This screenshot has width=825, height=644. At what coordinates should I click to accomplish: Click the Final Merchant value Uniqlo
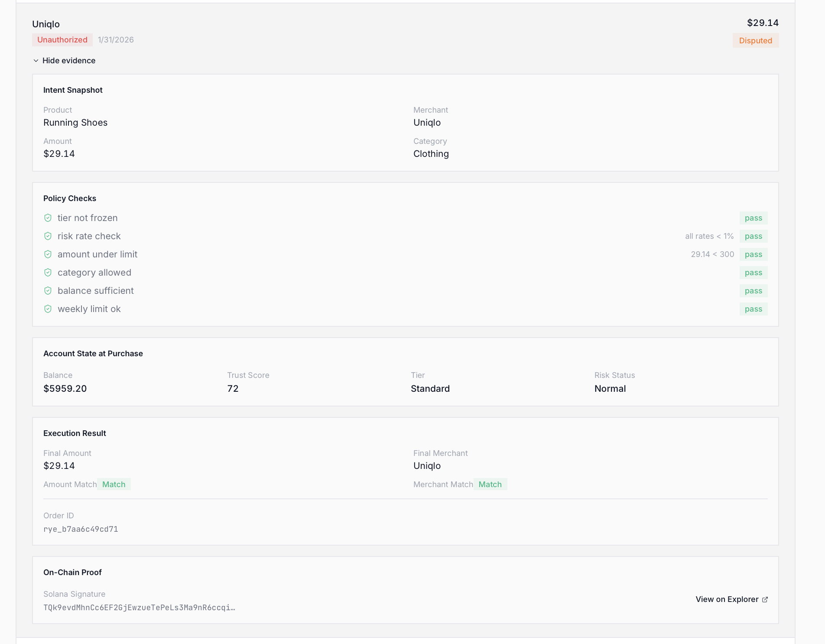pyautogui.click(x=427, y=466)
